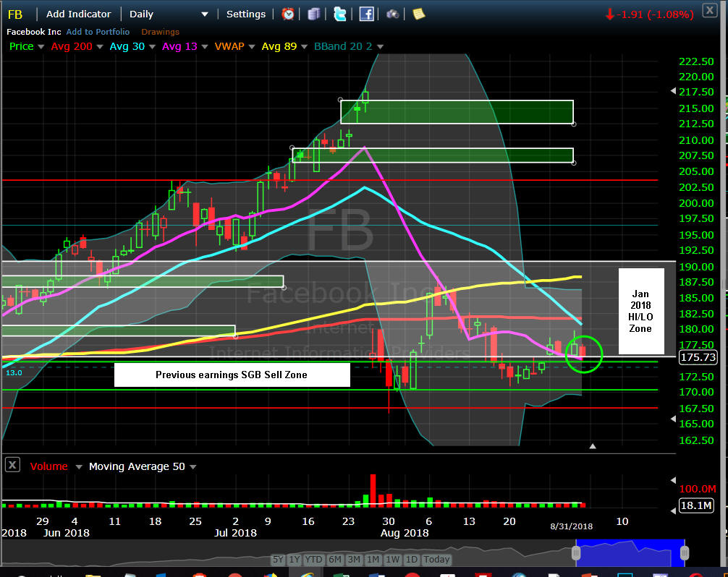Open the alarm clock alert icon
Viewport: 728px width, 577px height.
pos(288,14)
